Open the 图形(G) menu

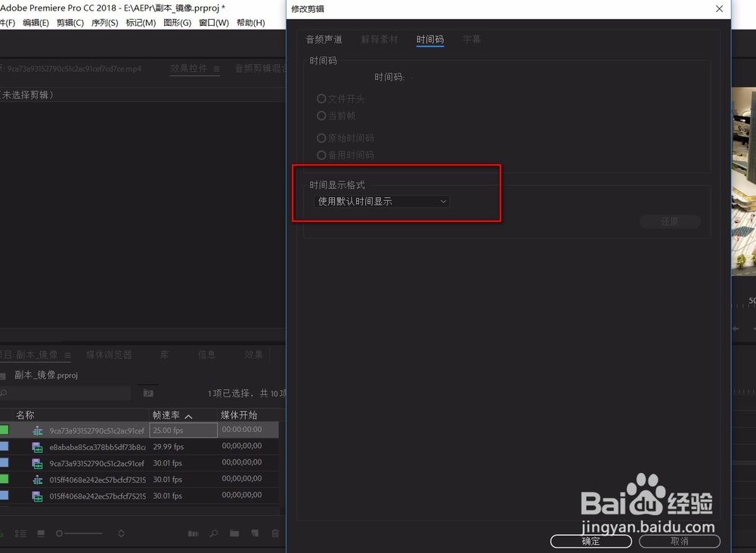[178, 23]
